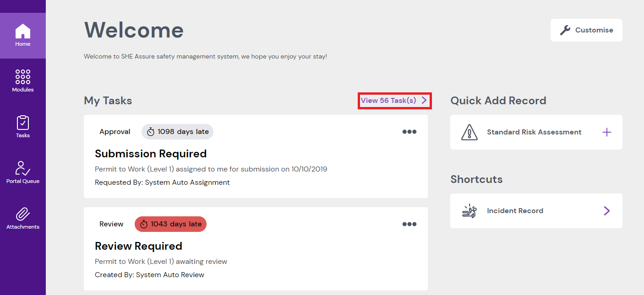This screenshot has width=644, height=295.
Task: Open the Attachments paperclip icon
Action: click(23, 214)
